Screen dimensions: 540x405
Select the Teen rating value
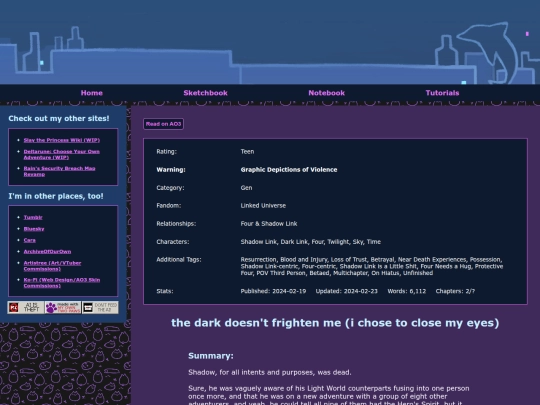tap(247, 152)
